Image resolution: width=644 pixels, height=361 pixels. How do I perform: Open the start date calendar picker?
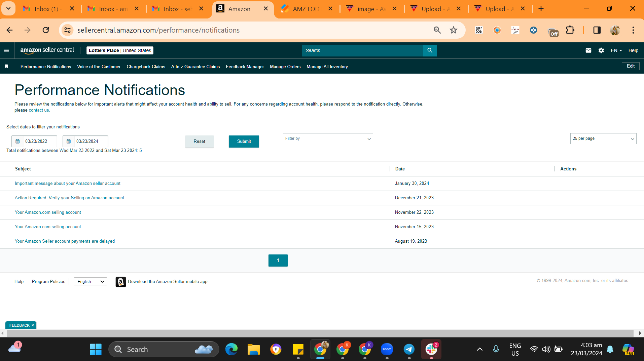(x=17, y=141)
